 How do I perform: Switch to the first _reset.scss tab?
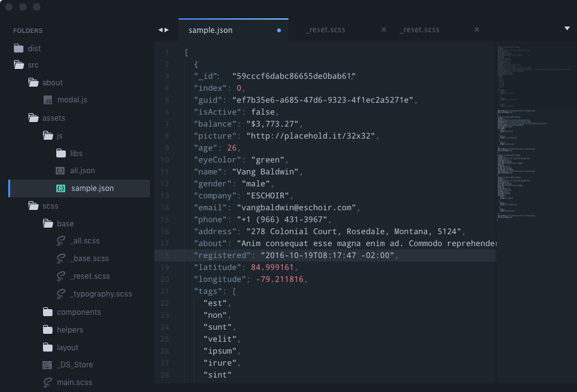(325, 30)
